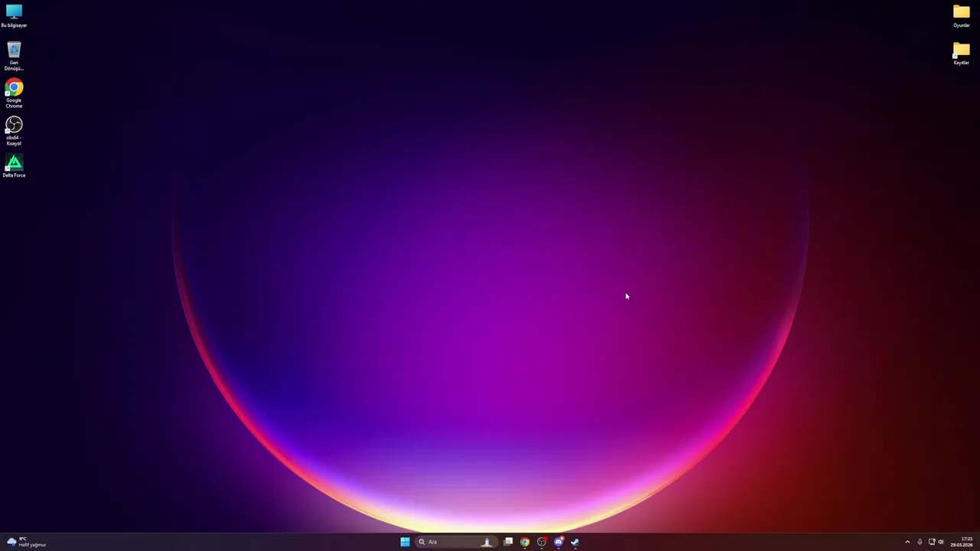The height and width of the screenshot is (551, 980).
Task: Select the Delta Force desktop shortcut
Action: tap(14, 166)
